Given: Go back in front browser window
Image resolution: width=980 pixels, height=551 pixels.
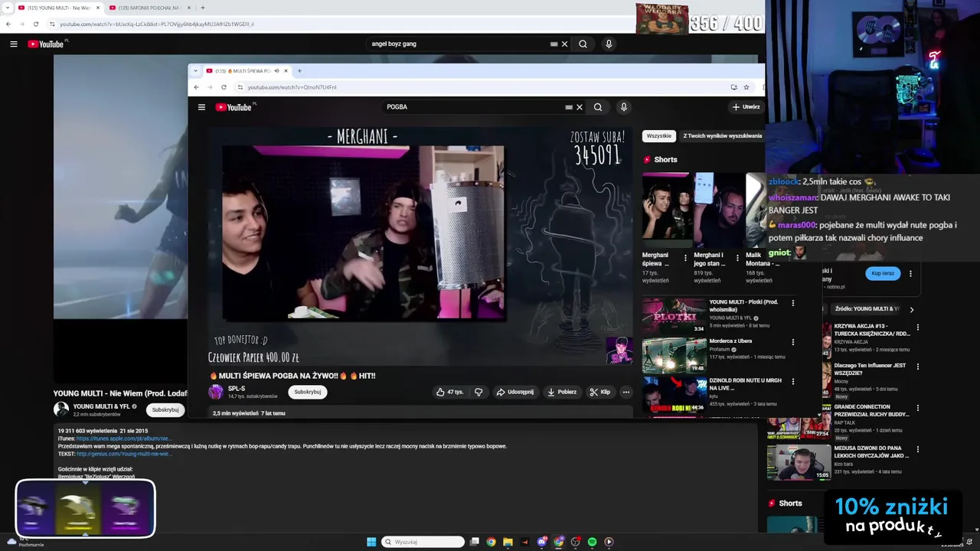Looking at the screenshot, I should click(x=196, y=87).
